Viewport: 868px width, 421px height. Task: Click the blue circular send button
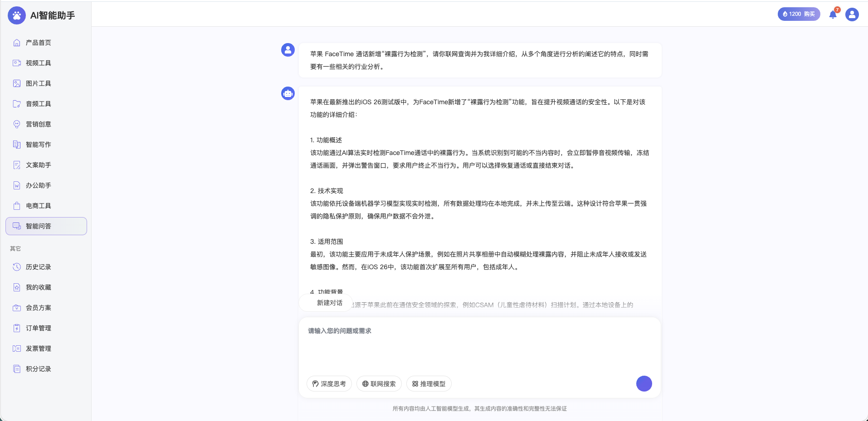644,383
